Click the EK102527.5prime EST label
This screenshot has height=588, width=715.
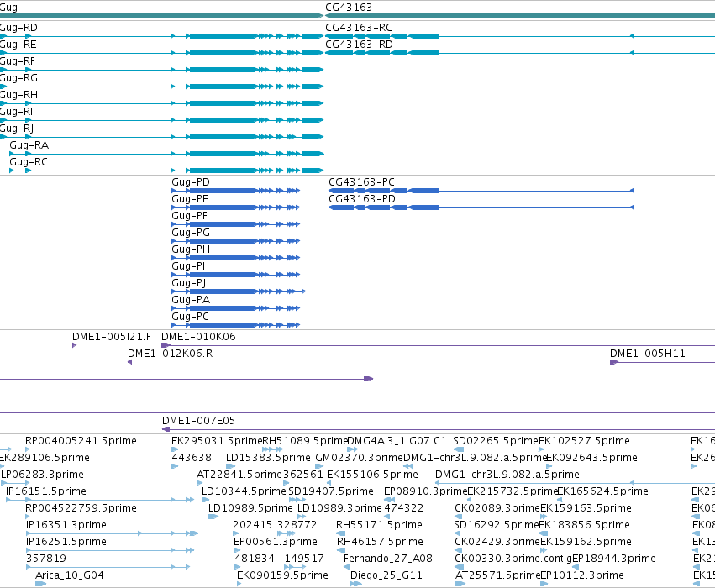click(584, 441)
